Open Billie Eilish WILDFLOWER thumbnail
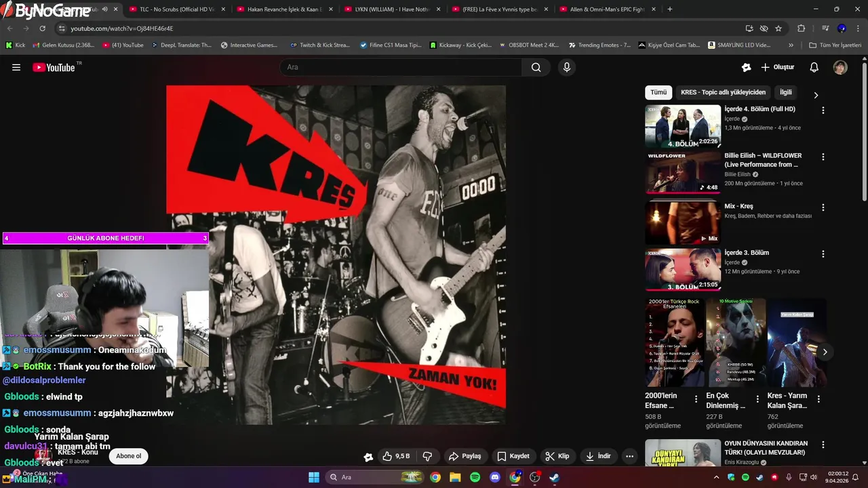868x488 pixels. click(x=683, y=172)
